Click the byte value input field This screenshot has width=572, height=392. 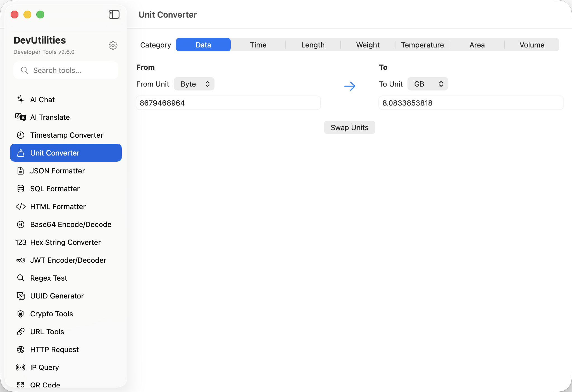click(x=228, y=103)
